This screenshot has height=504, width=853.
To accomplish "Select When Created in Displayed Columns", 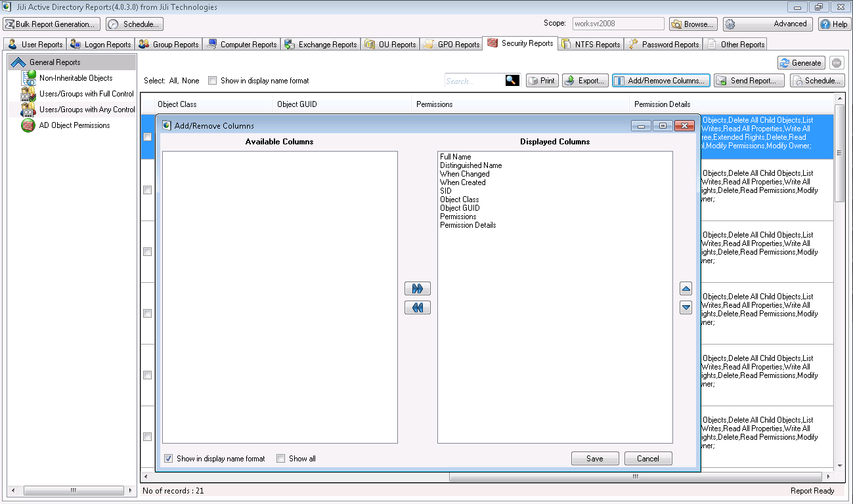I will pyautogui.click(x=463, y=182).
